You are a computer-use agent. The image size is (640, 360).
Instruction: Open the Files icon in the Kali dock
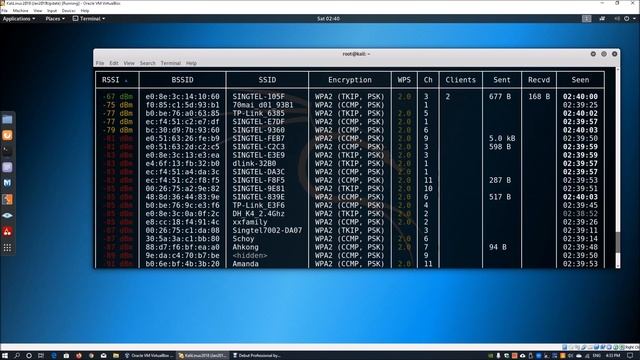click(7, 120)
